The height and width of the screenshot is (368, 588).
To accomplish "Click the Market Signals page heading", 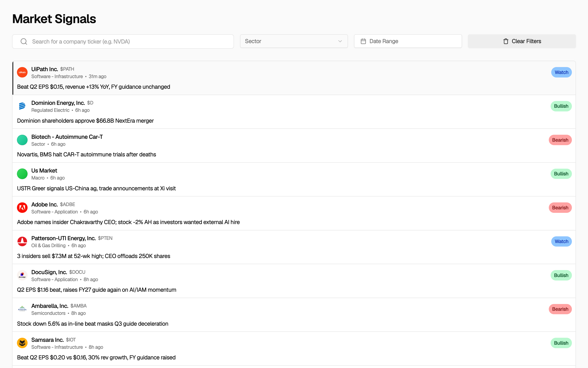I will [x=54, y=19].
